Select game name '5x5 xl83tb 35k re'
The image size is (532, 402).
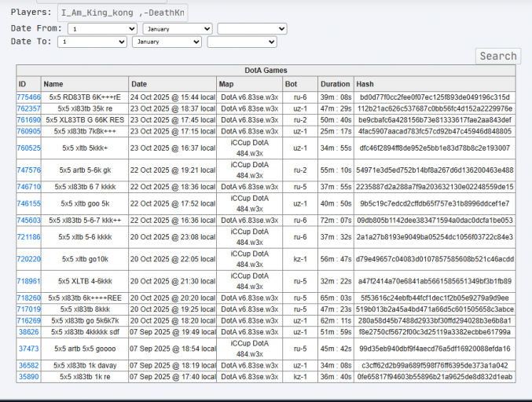point(85,109)
